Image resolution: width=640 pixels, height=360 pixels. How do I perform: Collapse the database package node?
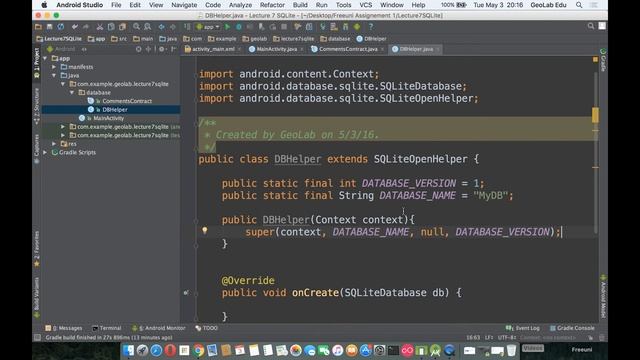72,93
